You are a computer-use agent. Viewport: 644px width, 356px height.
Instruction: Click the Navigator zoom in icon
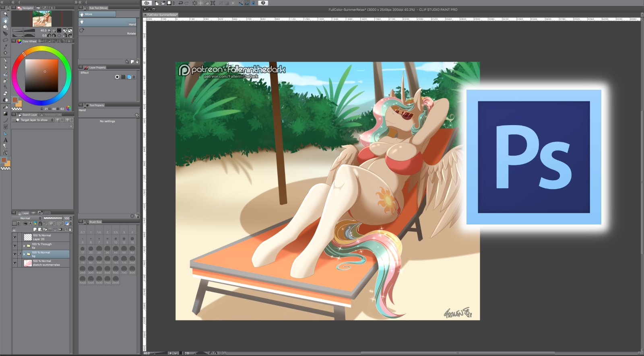click(54, 30)
